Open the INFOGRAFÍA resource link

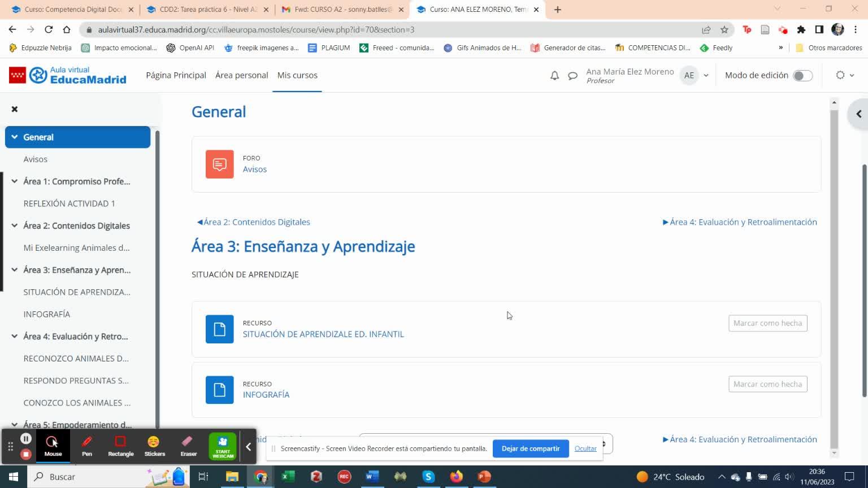[266, 395]
